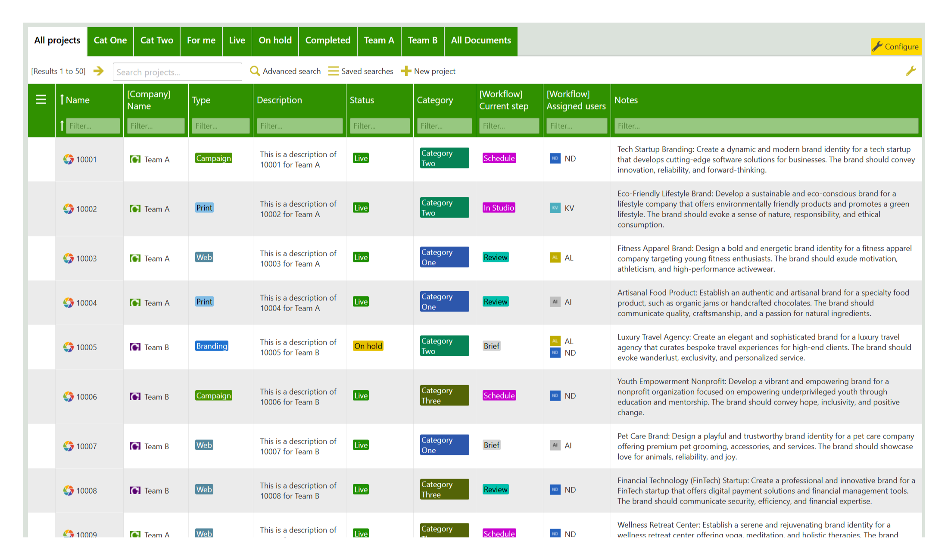This screenshot has height=560, width=948.
Task: Toggle the Live status badge on row 10002
Action: [360, 207]
